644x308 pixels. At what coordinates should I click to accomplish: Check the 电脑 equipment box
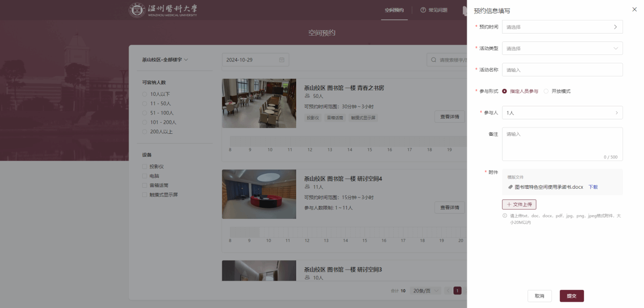pyautogui.click(x=144, y=176)
